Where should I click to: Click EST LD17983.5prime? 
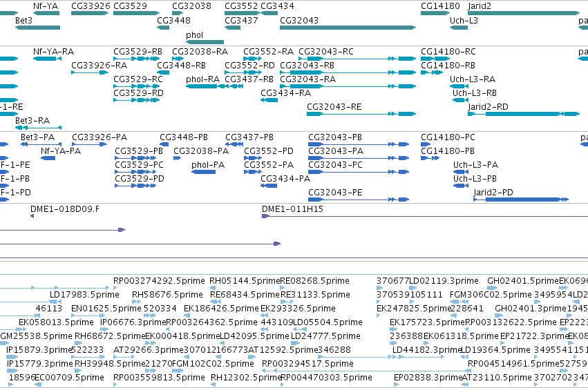point(84,295)
